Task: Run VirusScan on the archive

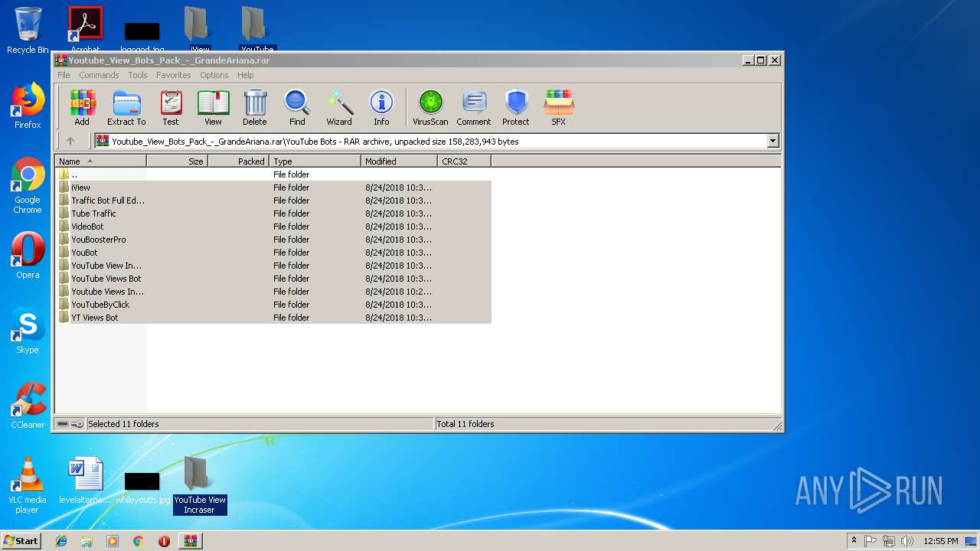Action: 430,108
